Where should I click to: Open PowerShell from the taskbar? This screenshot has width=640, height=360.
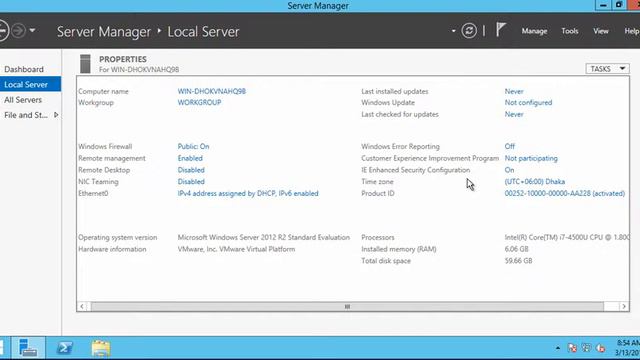pyautogui.click(x=64, y=348)
